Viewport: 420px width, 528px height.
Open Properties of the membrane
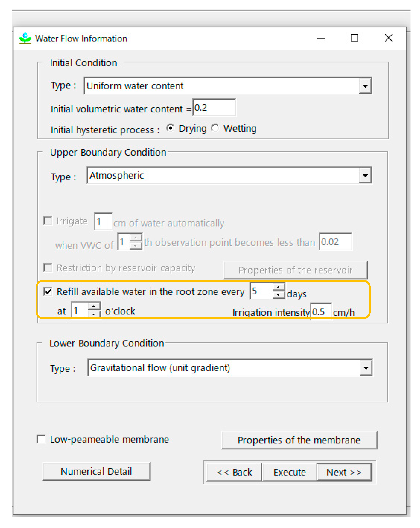coord(299,440)
